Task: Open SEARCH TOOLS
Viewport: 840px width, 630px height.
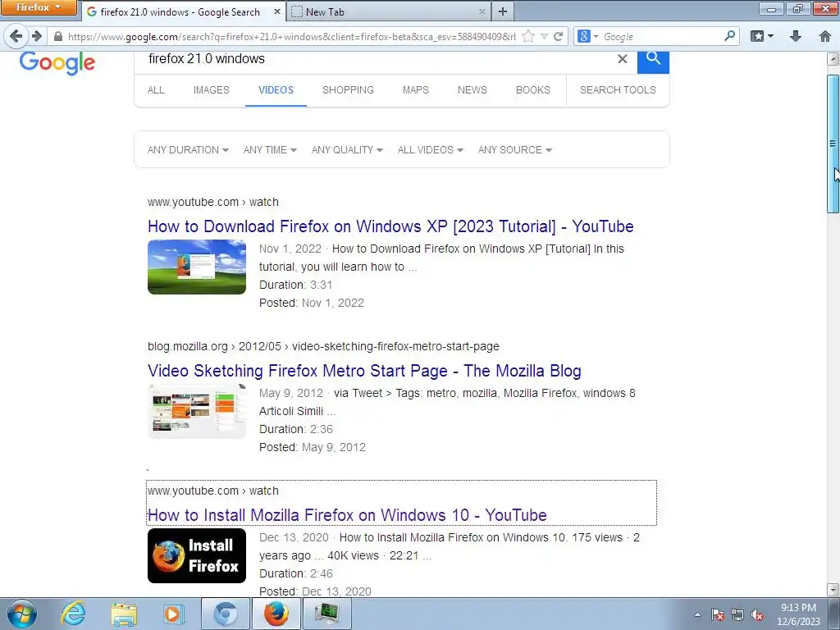Action: click(618, 90)
